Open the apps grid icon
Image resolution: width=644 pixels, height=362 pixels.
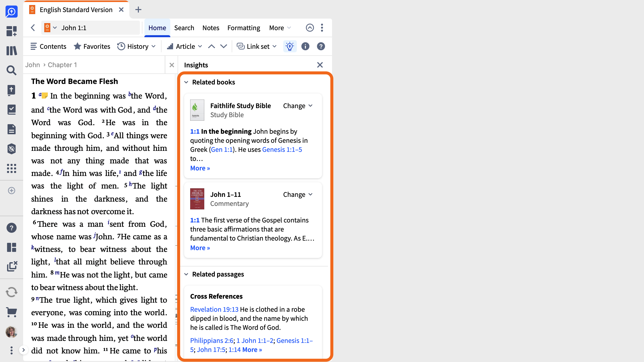point(12,168)
